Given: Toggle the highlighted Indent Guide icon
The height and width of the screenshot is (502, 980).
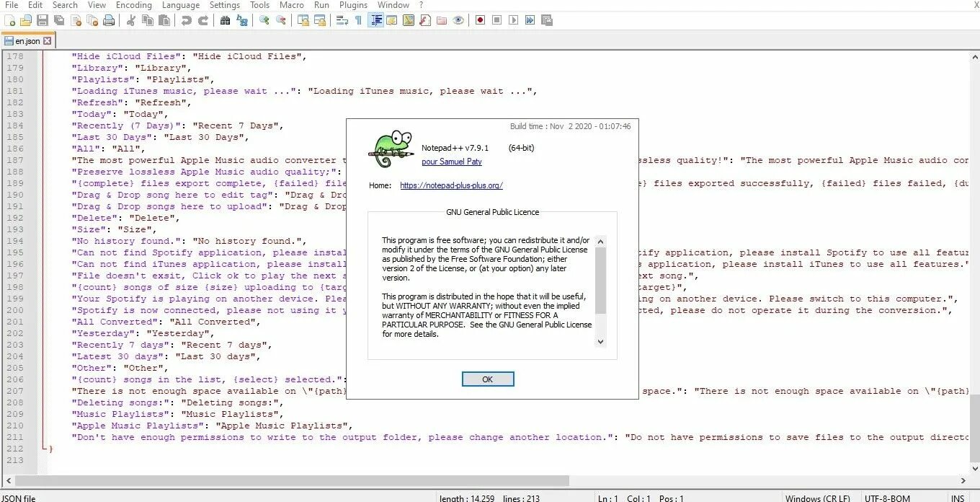Looking at the screenshot, I should tap(375, 20).
